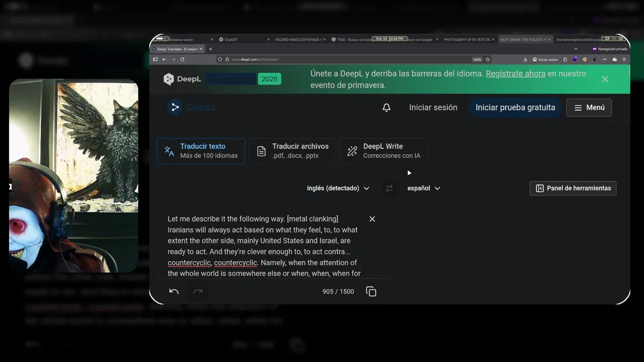Viewport: 644px width, 362px height.
Task: Reload the page with the refresh icon
Action: click(182, 59)
